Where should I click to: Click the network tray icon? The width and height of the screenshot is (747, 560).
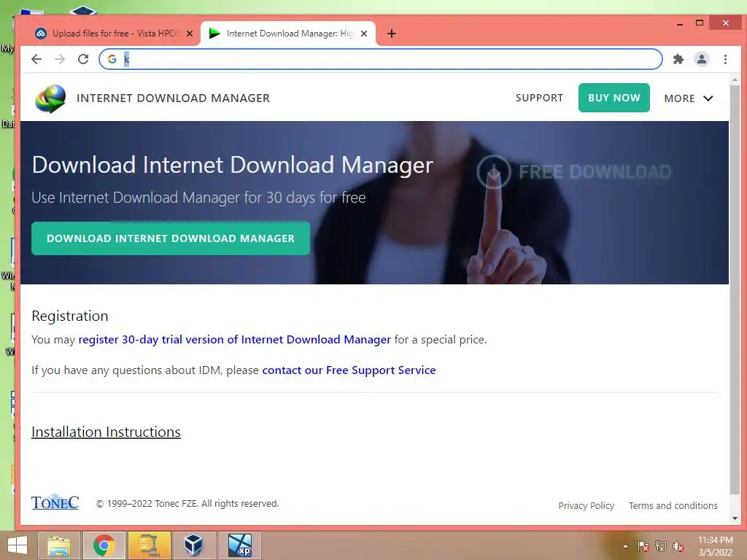coord(661,545)
